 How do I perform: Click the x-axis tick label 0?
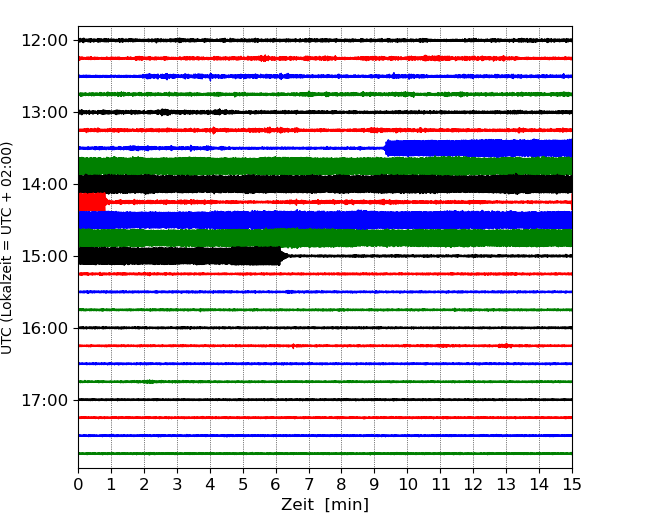78,484
